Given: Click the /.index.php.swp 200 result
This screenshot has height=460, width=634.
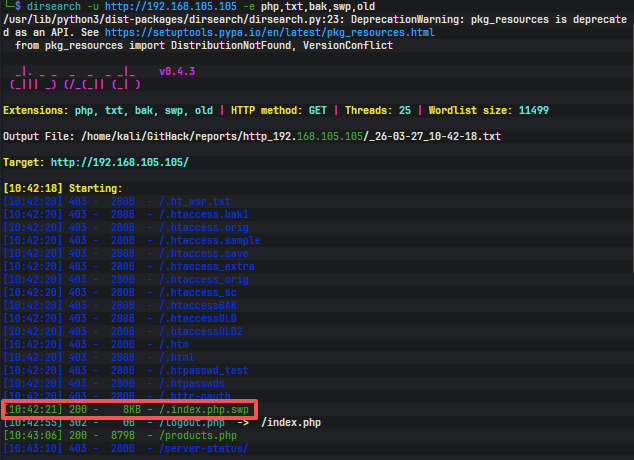Looking at the screenshot, I should pos(204,409).
